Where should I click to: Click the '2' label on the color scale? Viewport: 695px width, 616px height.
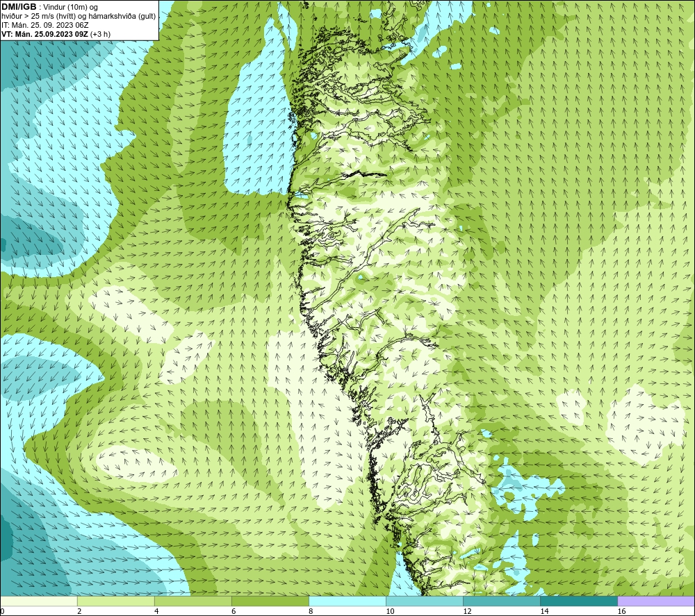[79, 612]
